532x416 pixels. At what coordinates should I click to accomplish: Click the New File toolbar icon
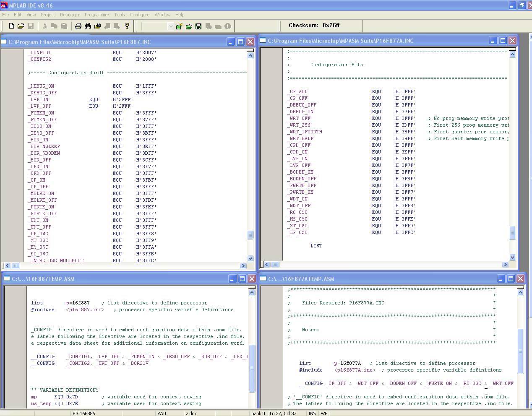[11, 26]
